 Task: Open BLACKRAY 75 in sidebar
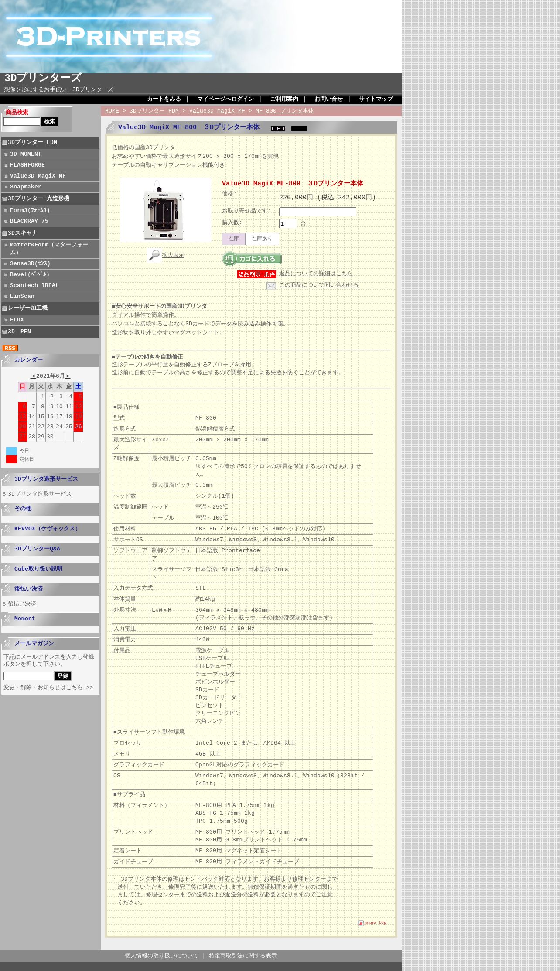coord(50,222)
